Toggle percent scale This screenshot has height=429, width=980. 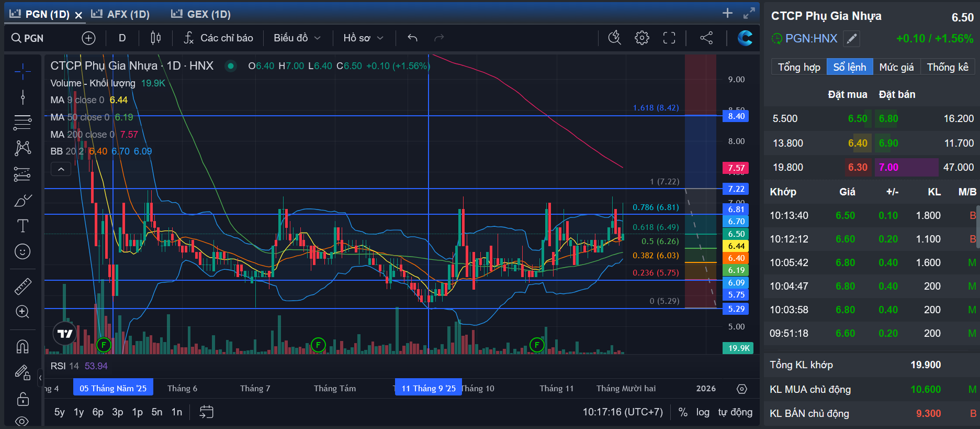(x=683, y=412)
